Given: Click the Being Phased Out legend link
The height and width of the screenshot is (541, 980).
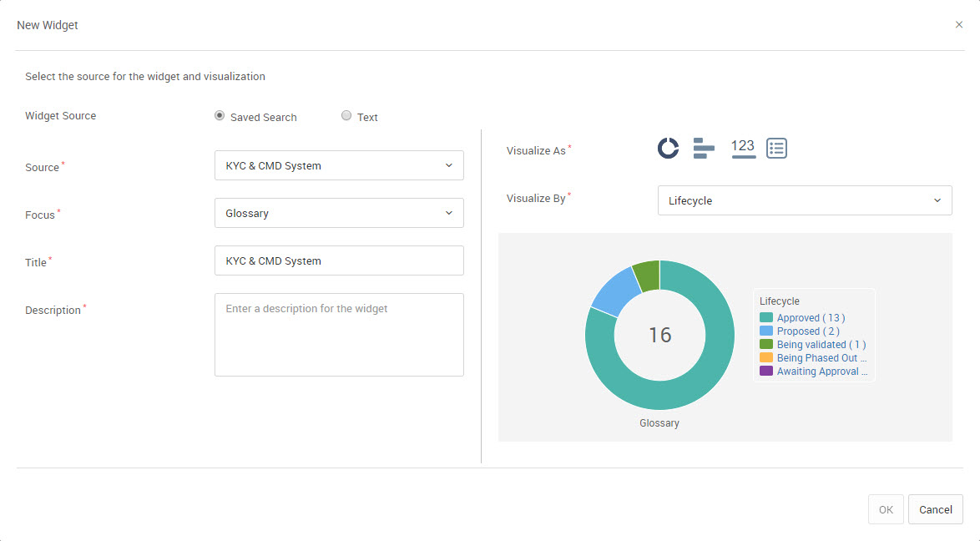Looking at the screenshot, I should click(x=822, y=358).
